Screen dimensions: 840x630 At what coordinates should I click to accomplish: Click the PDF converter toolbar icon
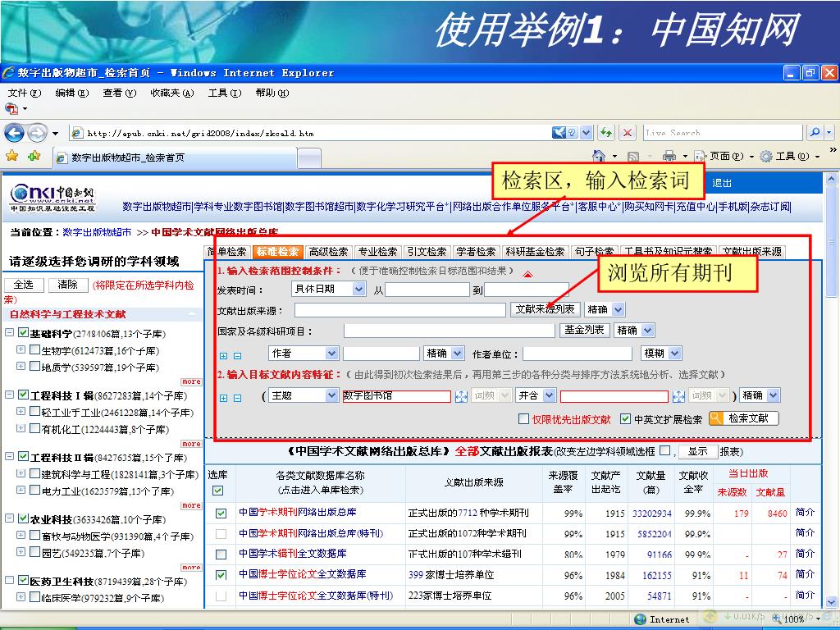[11, 109]
